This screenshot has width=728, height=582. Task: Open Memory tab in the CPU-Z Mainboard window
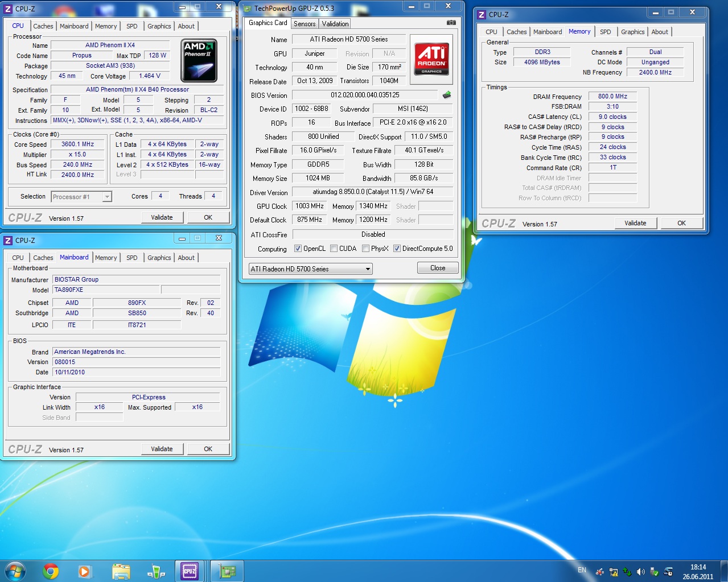coord(106,258)
